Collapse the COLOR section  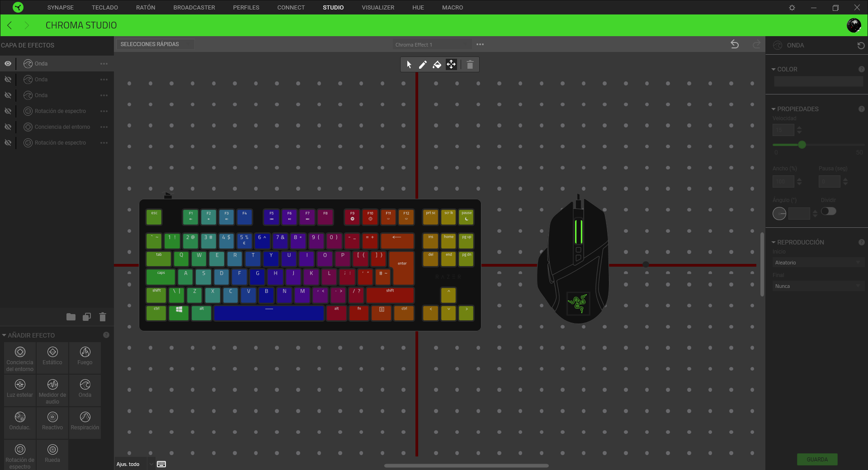pyautogui.click(x=774, y=70)
